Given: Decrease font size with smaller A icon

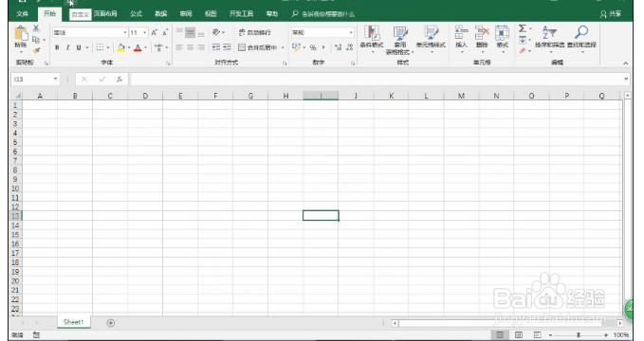Looking at the screenshot, I should (165, 32).
